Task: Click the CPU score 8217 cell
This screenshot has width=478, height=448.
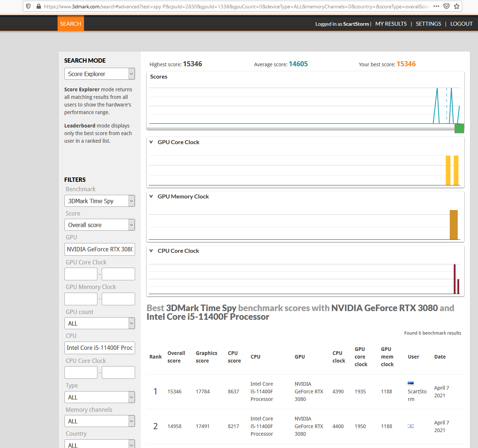Action: coord(233,426)
